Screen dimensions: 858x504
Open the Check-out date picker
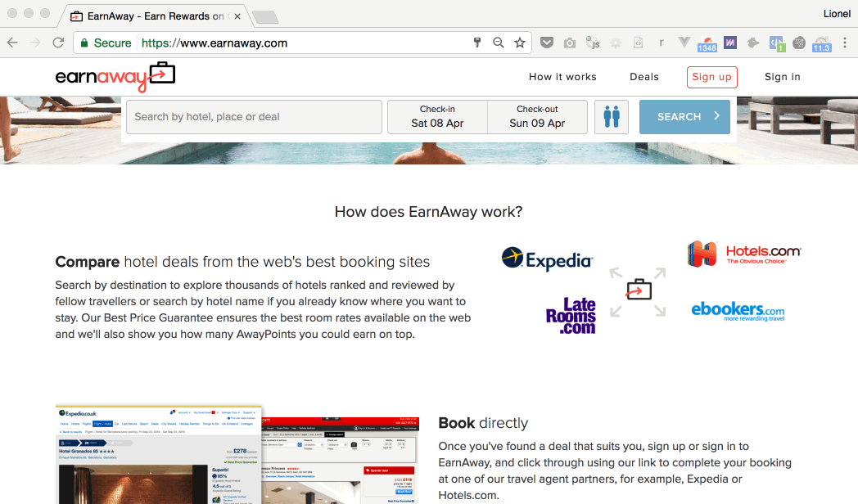coord(537,116)
